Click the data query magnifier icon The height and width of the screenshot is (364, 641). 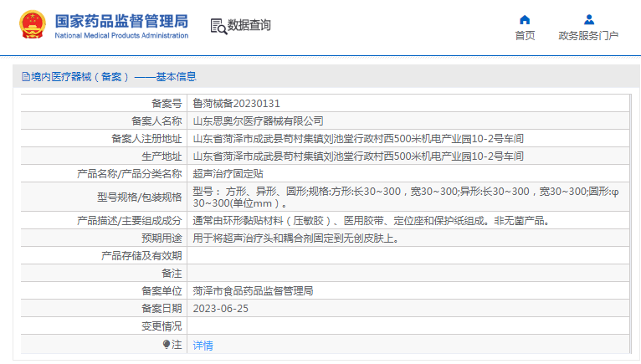pyautogui.click(x=218, y=26)
